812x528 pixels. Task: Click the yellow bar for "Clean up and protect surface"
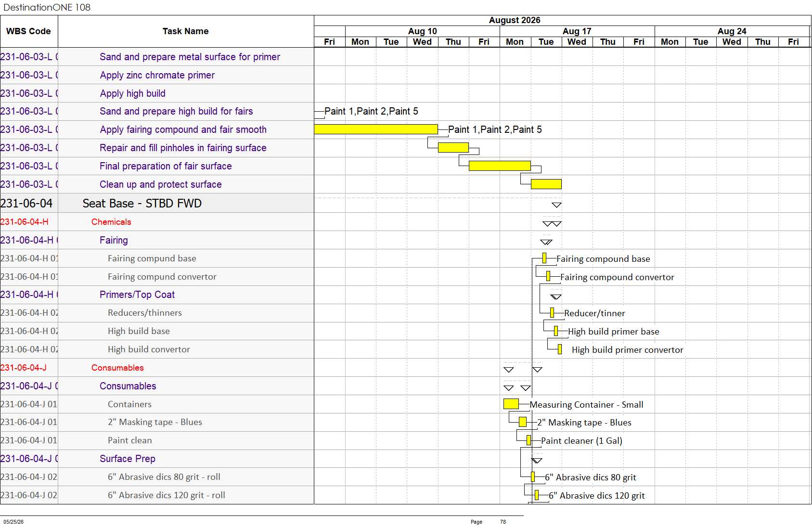(x=546, y=184)
